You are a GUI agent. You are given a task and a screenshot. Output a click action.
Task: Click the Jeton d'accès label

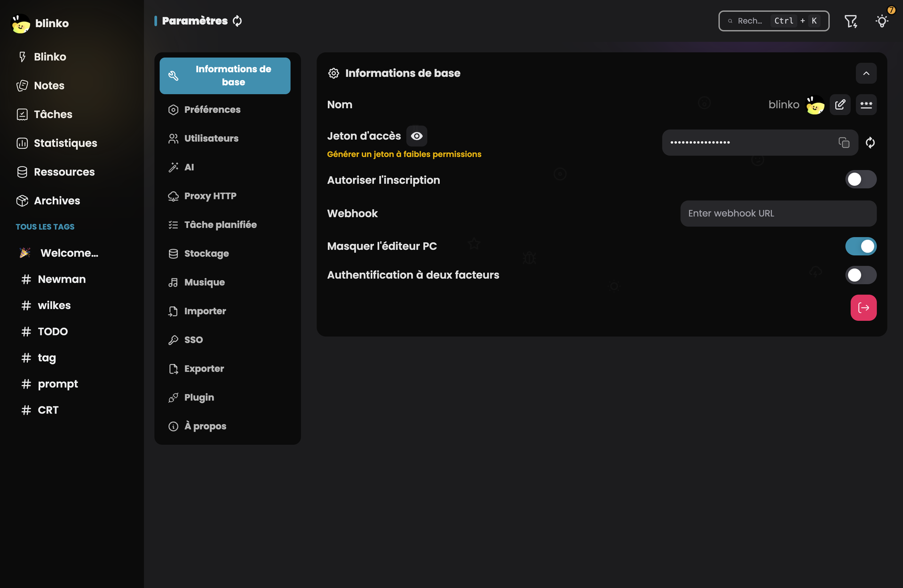click(364, 136)
